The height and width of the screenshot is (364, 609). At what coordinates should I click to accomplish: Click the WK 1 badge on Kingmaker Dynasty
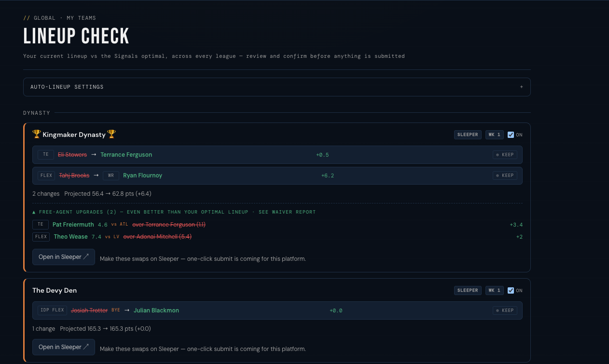click(494, 135)
